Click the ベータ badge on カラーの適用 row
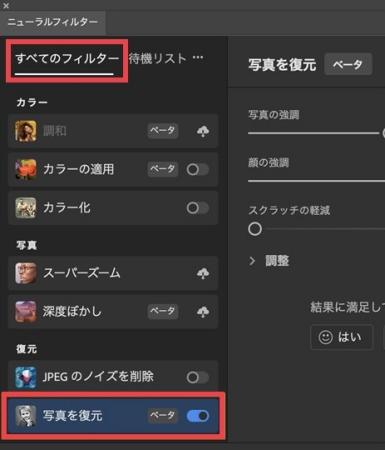 coord(163,169)
